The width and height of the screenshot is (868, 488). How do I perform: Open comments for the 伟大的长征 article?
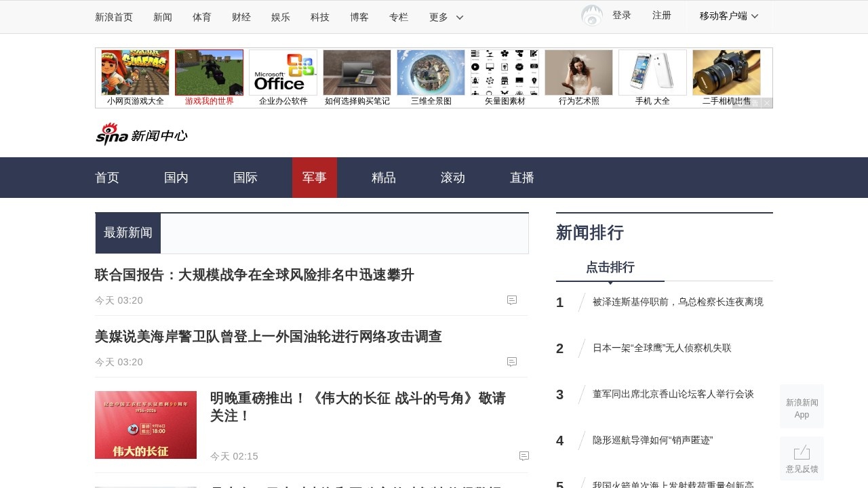pyautogui.click(x=524, y=456)
